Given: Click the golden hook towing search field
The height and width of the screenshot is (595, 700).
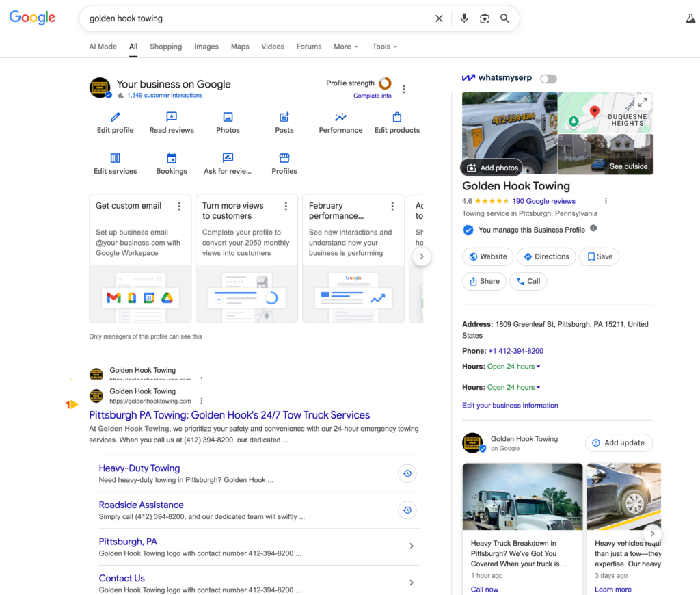Looking at the screenshot, I should pos(260,18).
